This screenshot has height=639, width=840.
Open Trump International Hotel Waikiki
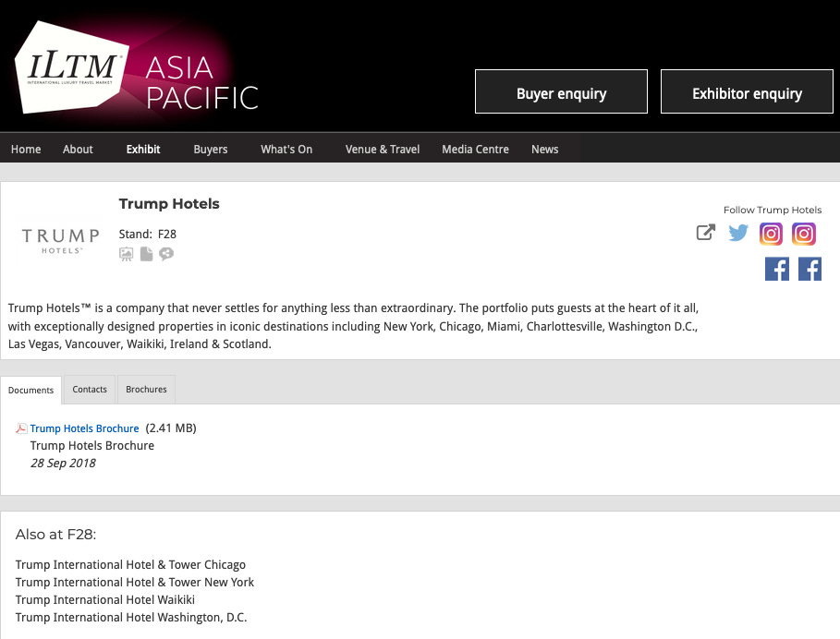click(x=105, y=600)
